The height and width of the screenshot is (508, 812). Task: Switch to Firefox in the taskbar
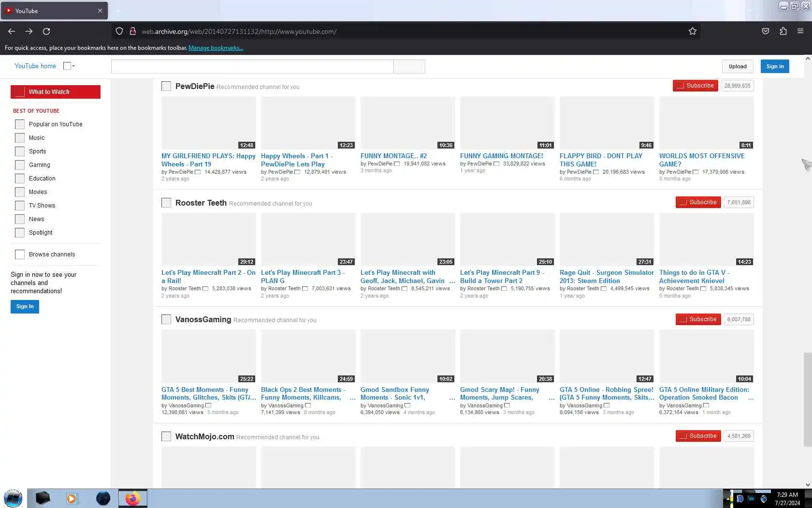[132, 498]
